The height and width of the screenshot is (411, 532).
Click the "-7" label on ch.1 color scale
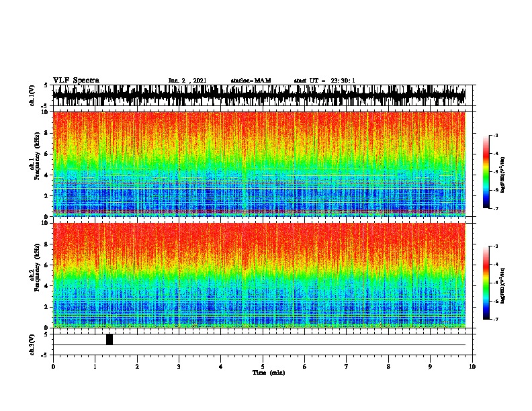(x=496, y=208)
